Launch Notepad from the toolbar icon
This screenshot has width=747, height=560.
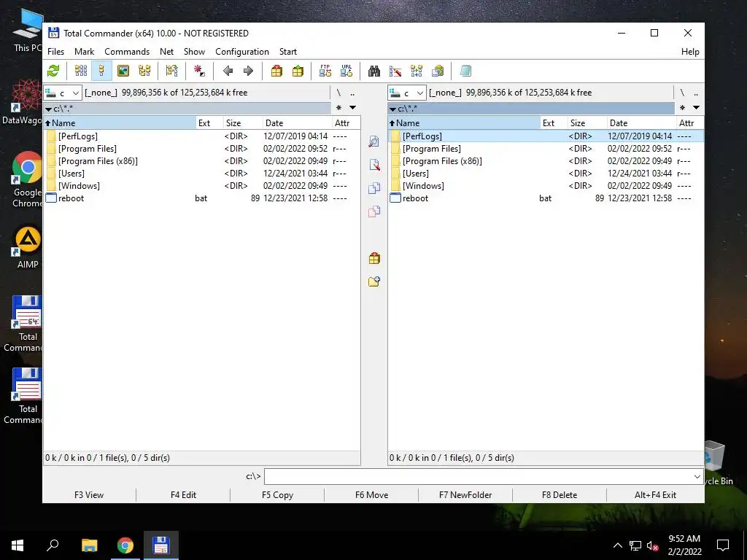[465, 71]
